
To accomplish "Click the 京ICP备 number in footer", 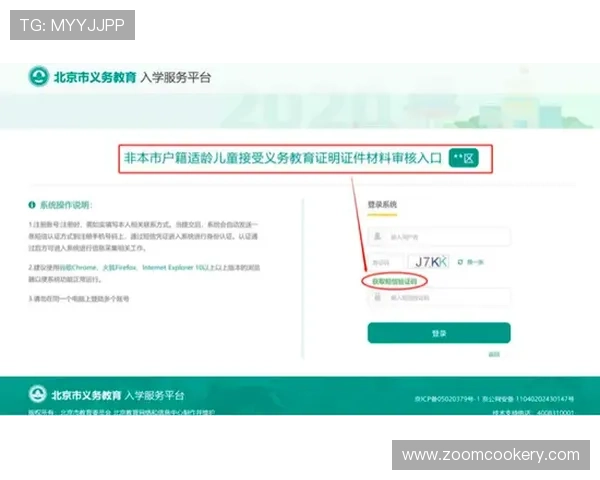I will pos(447,399).
